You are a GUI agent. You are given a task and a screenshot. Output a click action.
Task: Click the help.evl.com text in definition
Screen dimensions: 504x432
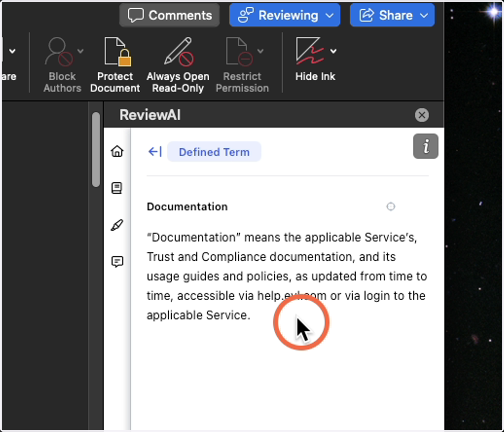pos(292,296)
